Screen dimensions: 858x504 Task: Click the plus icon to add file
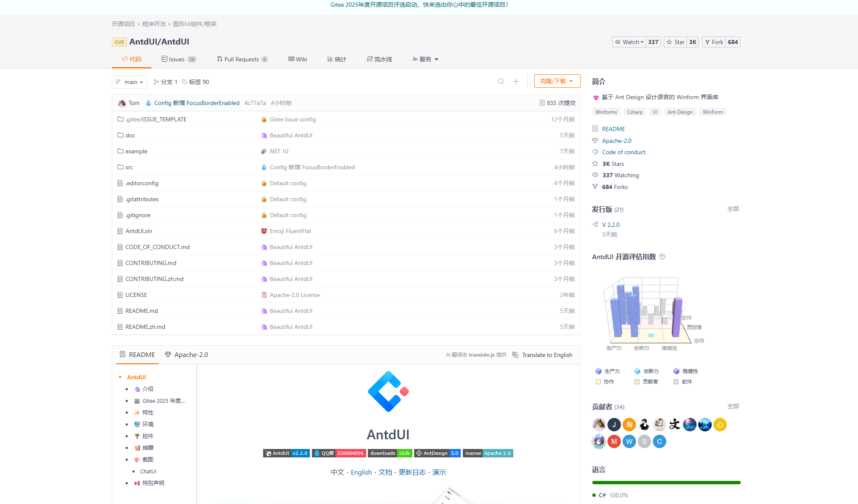coord(515,81)
